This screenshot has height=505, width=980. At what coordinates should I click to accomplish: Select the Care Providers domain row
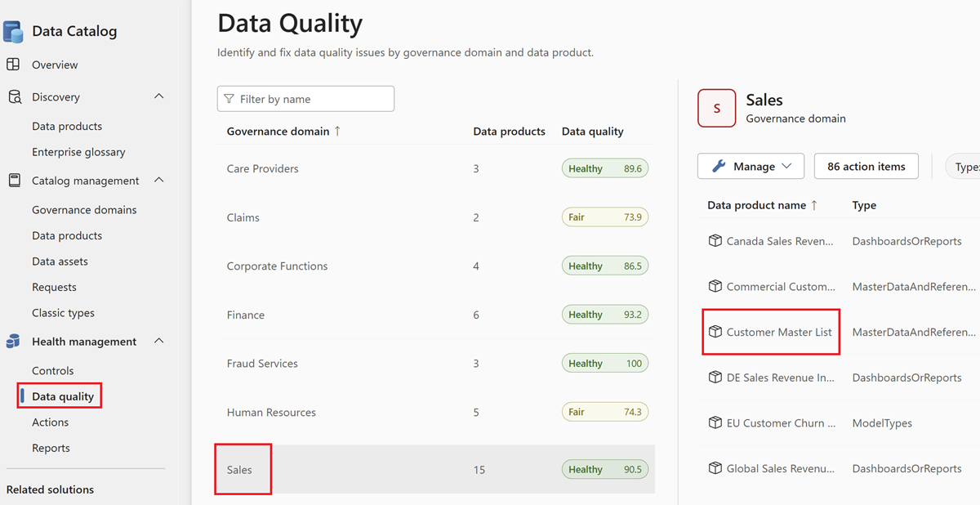(436, 168)
